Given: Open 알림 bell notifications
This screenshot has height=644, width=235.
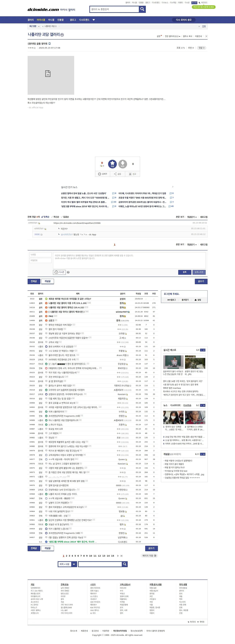Looking at the screenshot, I should (198, 300).
